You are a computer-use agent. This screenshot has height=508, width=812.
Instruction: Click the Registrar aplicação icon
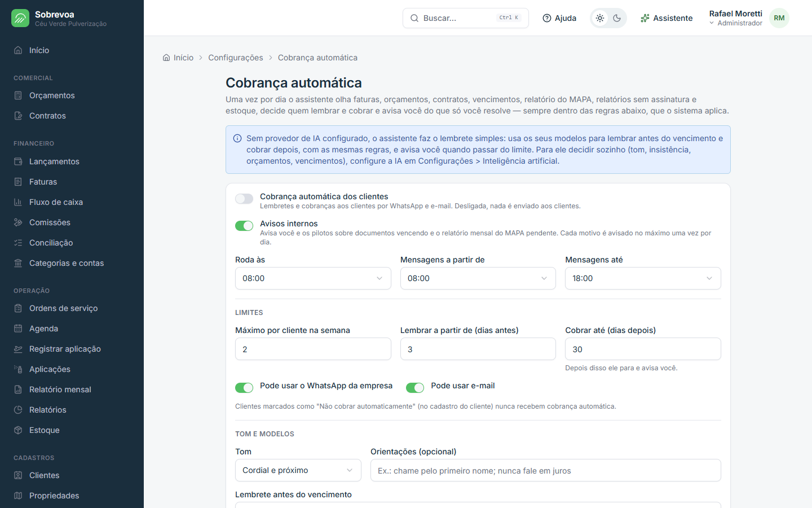18,349
